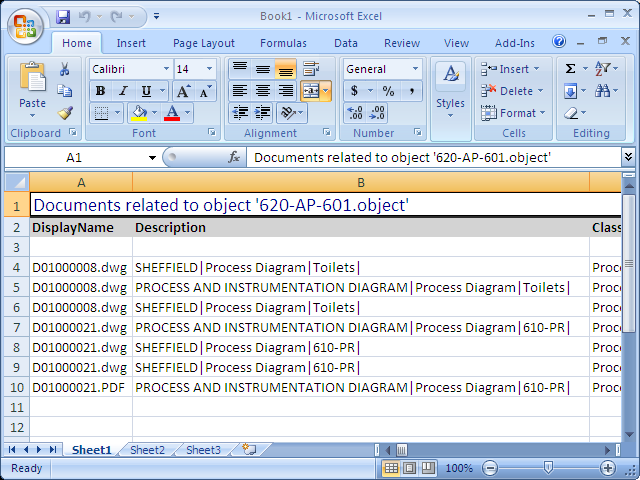Expand the formula bar
Screen dimensions: 640x480
pyautogui.click(x=628, y=157)
